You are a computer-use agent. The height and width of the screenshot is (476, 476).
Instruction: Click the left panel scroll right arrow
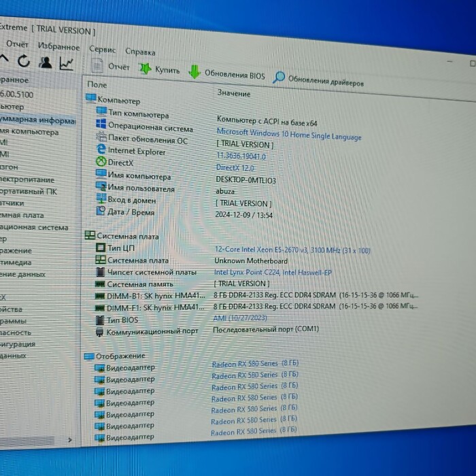(70, 439)
